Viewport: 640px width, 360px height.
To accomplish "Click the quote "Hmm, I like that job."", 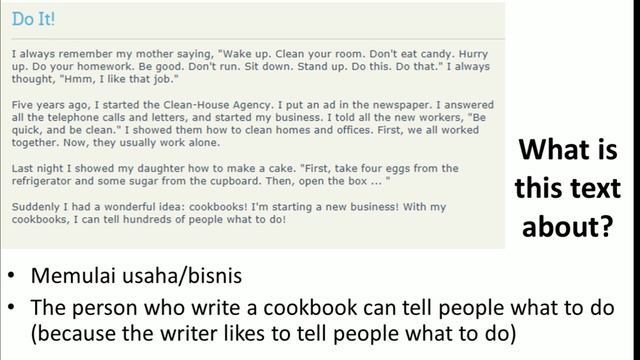I will tap(119, 79).
